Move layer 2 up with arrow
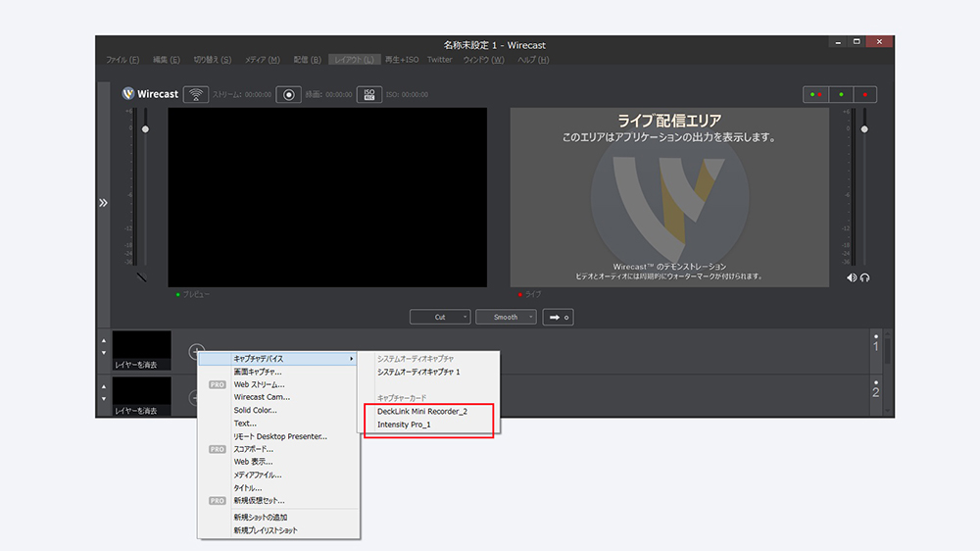This screenshot has height=551, width=980. [104, 386]
